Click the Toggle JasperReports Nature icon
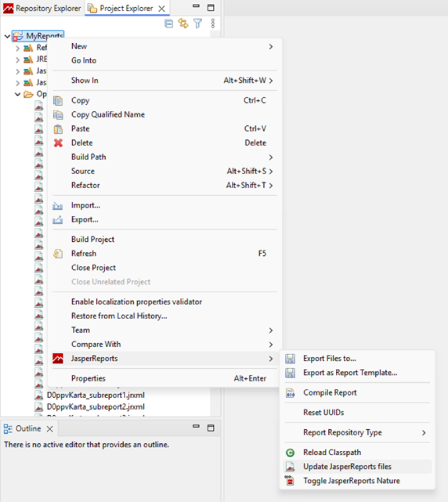This screenshot has height=502, width=448. pos(290,480)
